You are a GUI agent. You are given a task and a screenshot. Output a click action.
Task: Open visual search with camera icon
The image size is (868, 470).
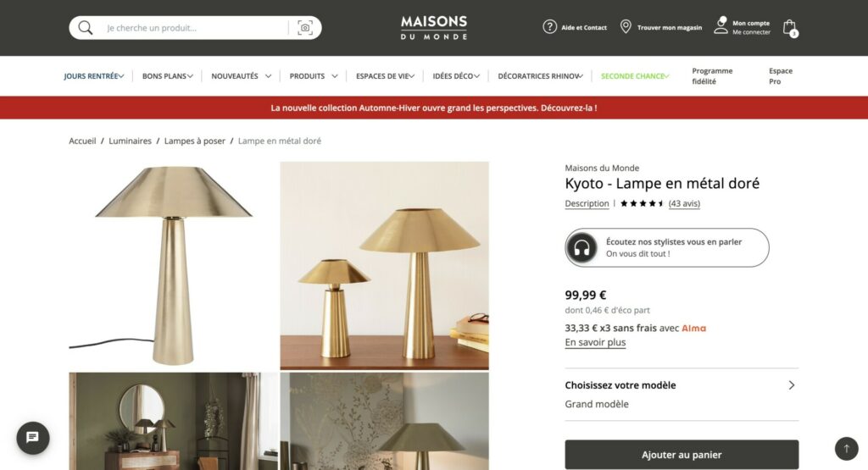(x=305, y=28)
